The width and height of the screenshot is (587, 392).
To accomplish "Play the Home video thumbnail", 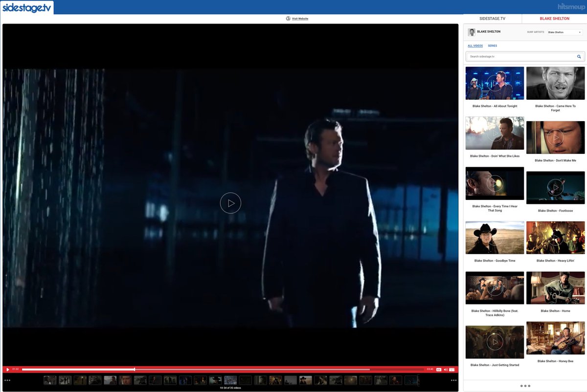I will tap(555, 288).
